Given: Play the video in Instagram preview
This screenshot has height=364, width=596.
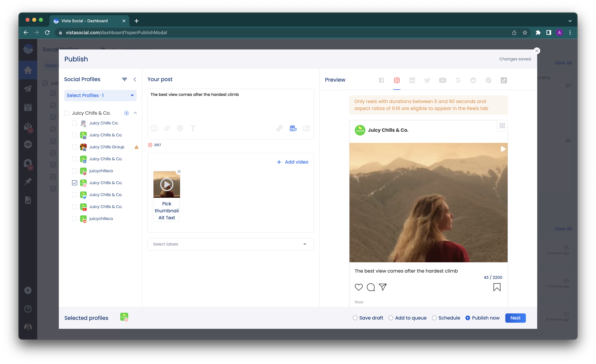Looking at the screenshot, I should [x=503, y=149].
